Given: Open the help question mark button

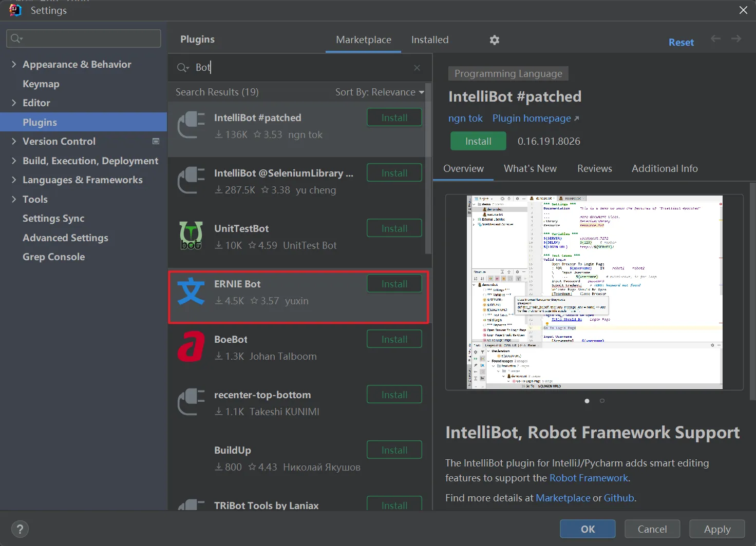Looking at the screenshot, I should pos(20,529).
